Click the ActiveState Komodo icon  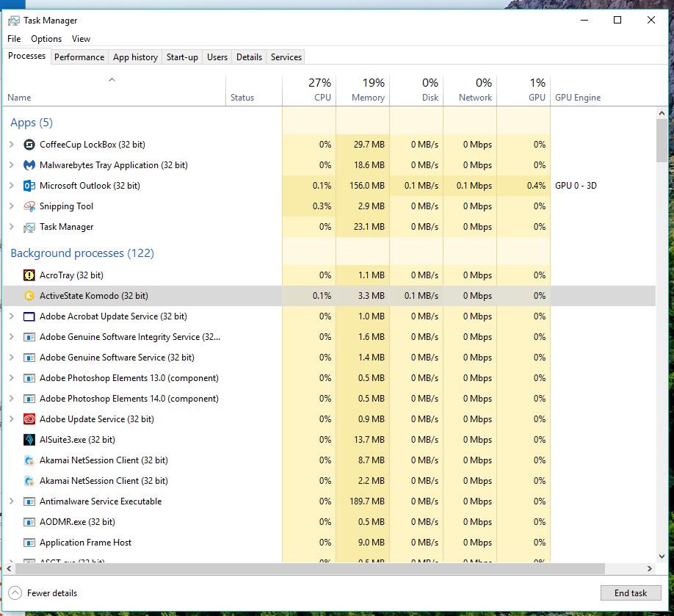[29, 296]
